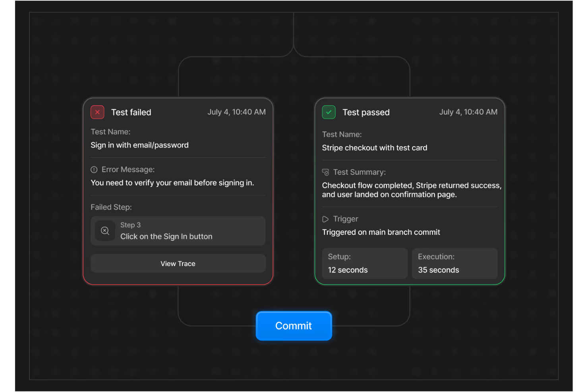Viewport: 588px width, 392px height.
Task: Click the failed test's July 4 timestamp
Action: click(236, 112)
